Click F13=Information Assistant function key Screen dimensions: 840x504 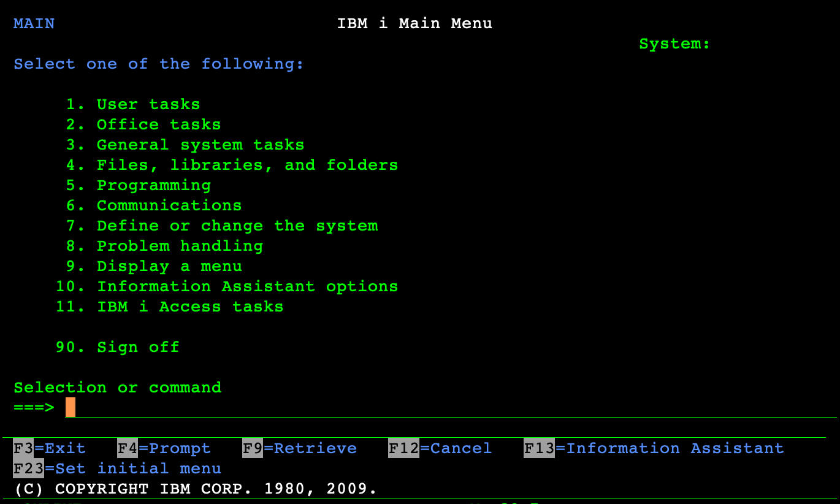[x=654, y=448]
